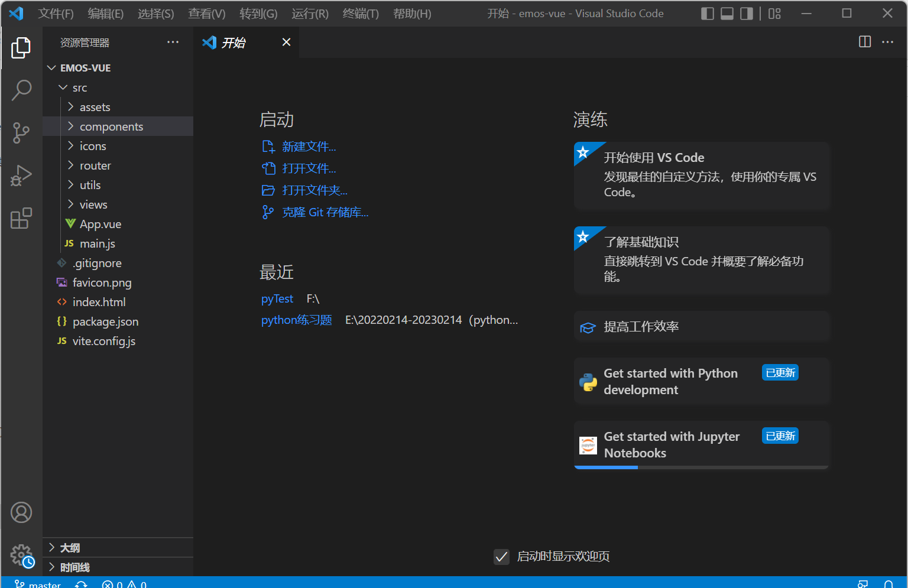Open the 终端(T) menu

coord(361,14)
